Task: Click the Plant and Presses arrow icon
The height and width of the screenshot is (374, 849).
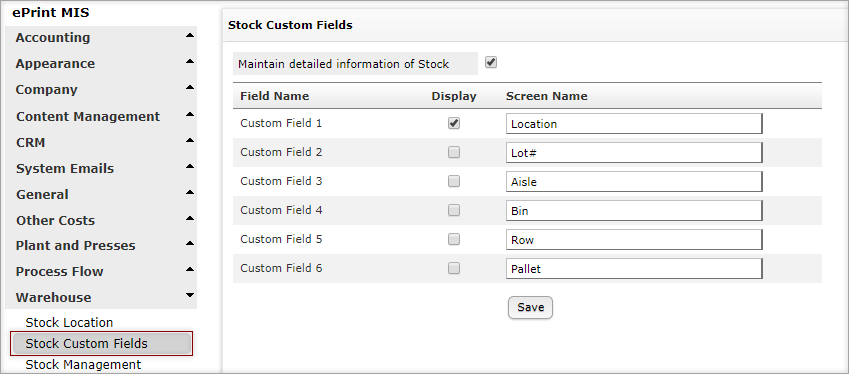Action: (190, 244)
